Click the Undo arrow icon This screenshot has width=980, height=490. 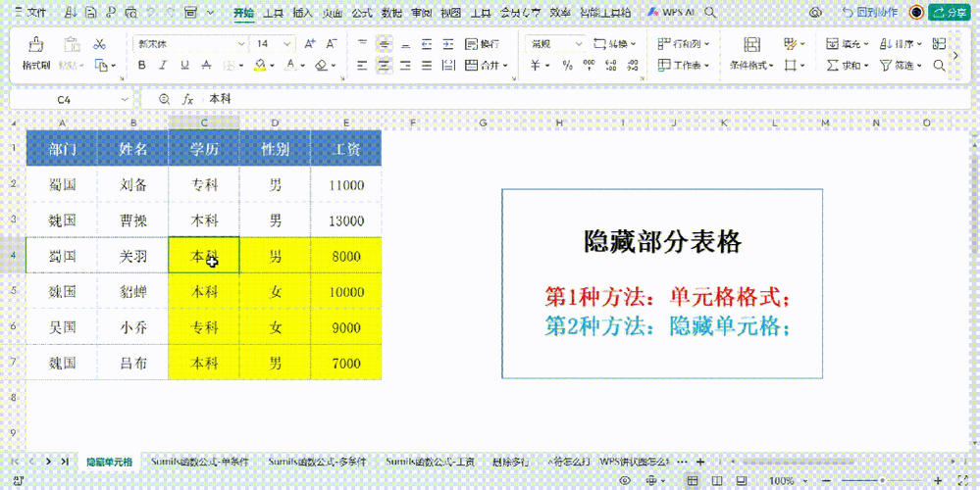(x=151, y=12)
